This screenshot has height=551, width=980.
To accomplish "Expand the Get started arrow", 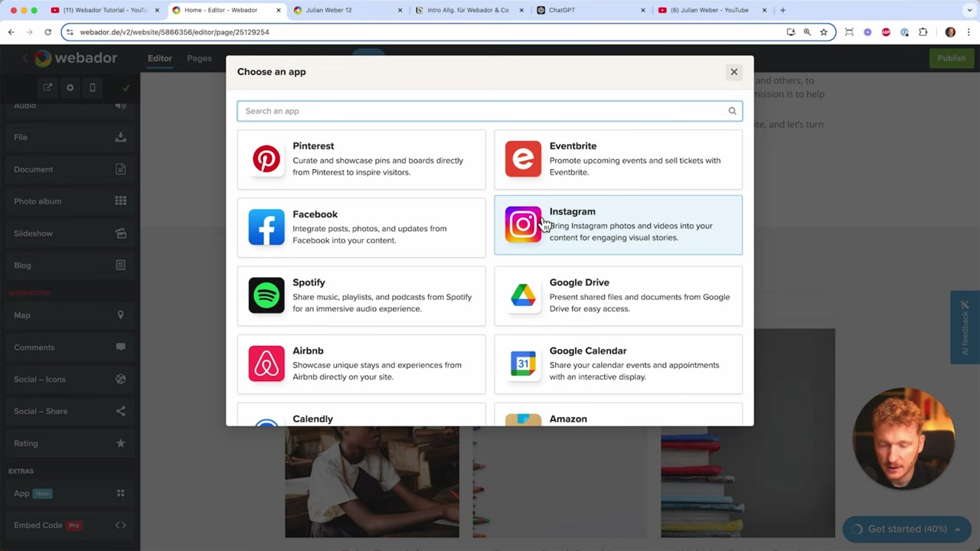I will pos(957,529).
